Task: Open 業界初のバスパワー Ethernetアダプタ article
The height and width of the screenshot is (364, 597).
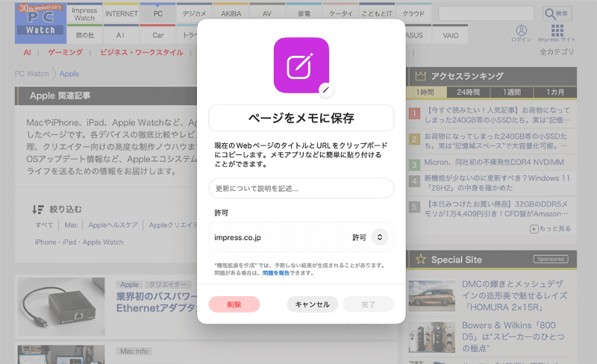Action: (x=157, y=302)
